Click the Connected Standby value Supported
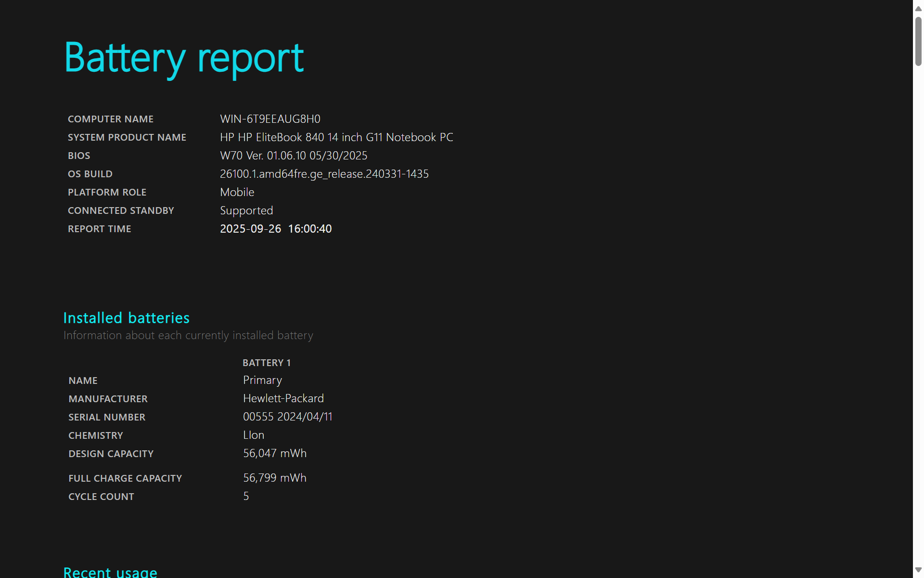 pos(246,210)
